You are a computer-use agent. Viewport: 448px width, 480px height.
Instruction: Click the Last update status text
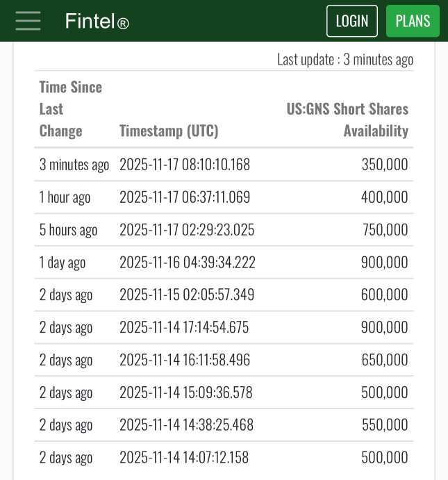(x=345, y=60)
